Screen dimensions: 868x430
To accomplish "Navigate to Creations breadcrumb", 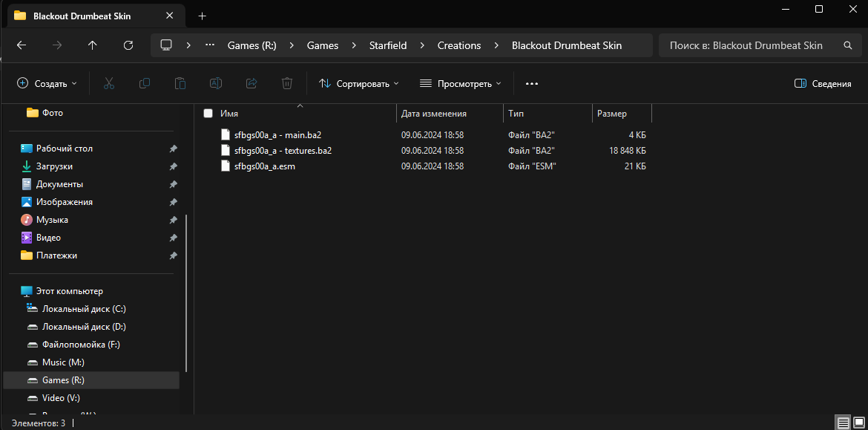I will [x=459, y=45].
